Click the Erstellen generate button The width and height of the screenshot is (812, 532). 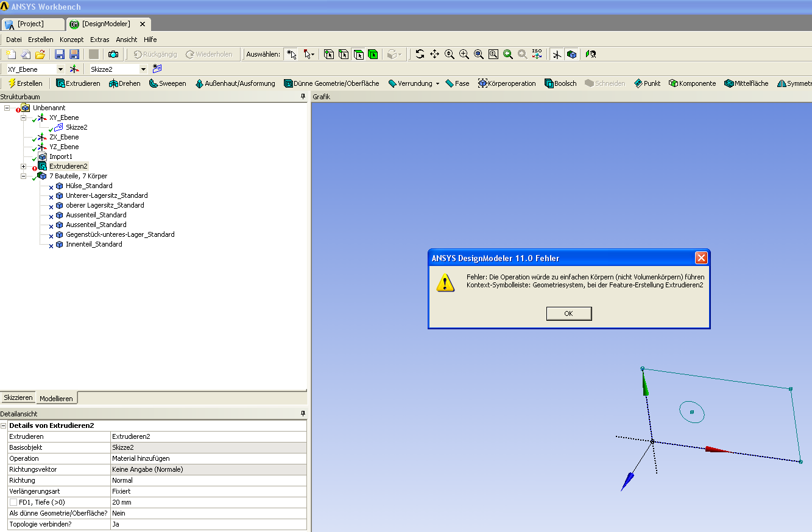click(x=25, y=83)
